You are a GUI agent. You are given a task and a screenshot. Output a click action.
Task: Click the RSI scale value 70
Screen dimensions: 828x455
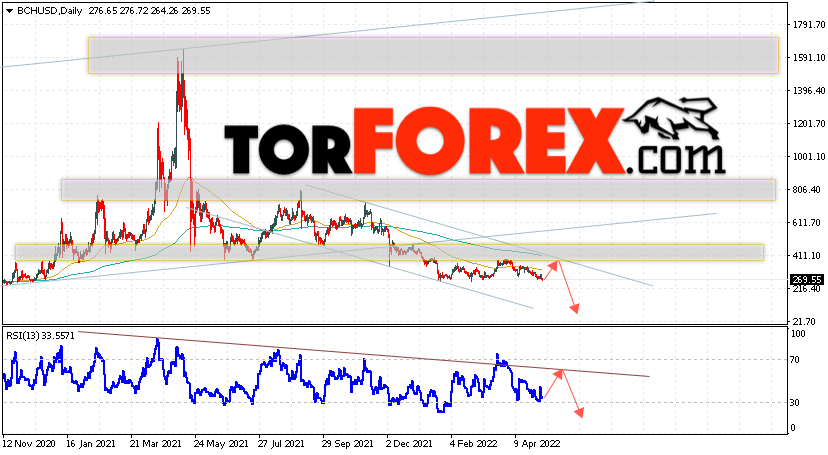pyautogui.click(x=796, y=360)
